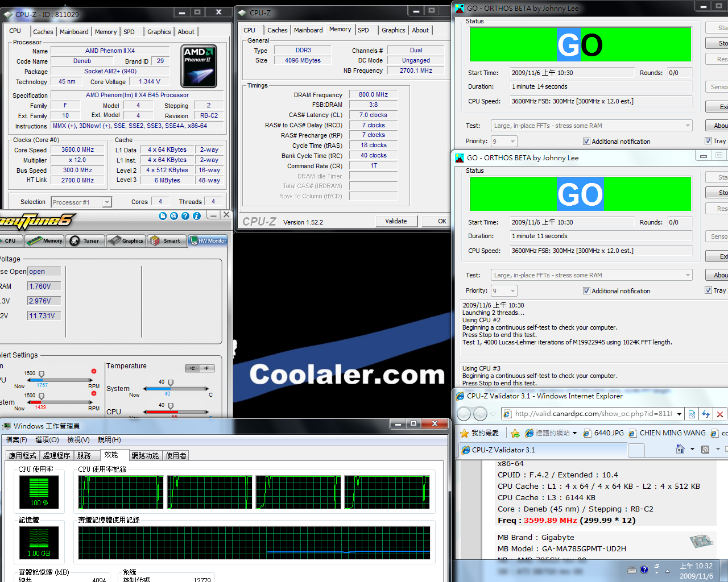728x582 pixels.
Task: Open the EasyTune6 Graphics tab
Action: [126, 241]
